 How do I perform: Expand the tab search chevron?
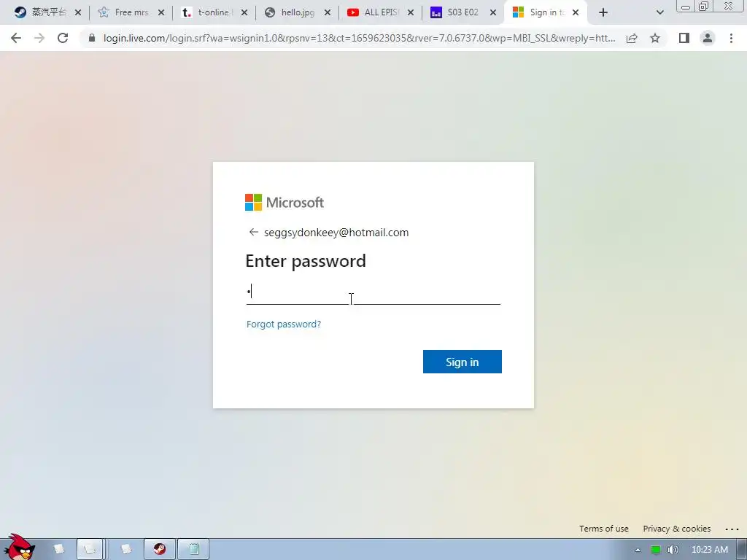[x=659, y=12]
